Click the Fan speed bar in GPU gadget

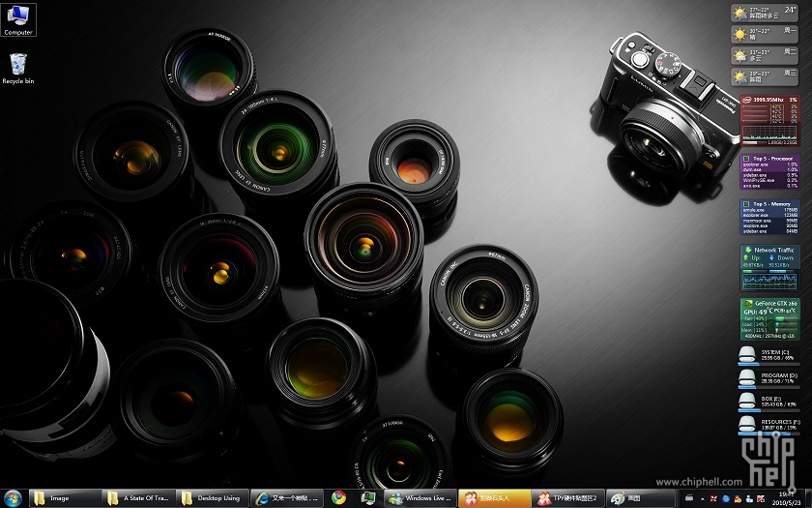[785, 318]
